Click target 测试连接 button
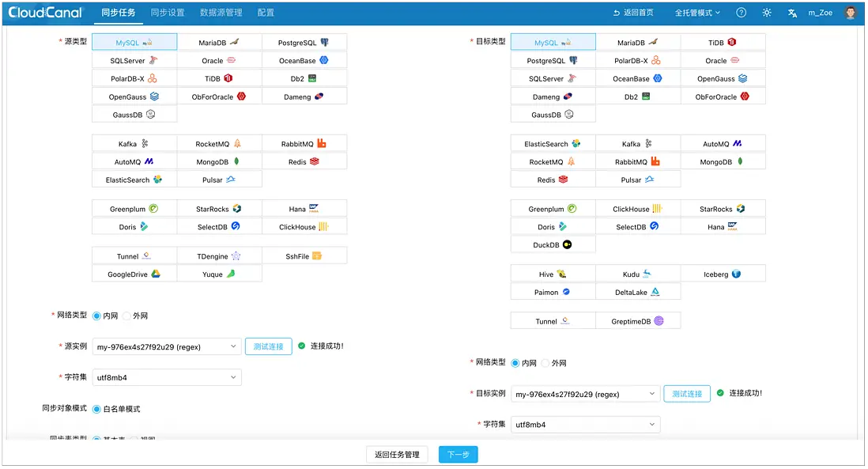Screen dimensions: 868x469 pyautogui.click(x=687, y=394)
